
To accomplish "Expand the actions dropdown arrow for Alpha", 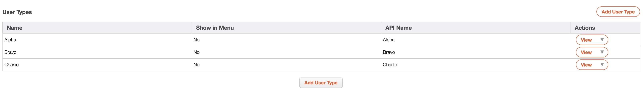I will 602,40.
